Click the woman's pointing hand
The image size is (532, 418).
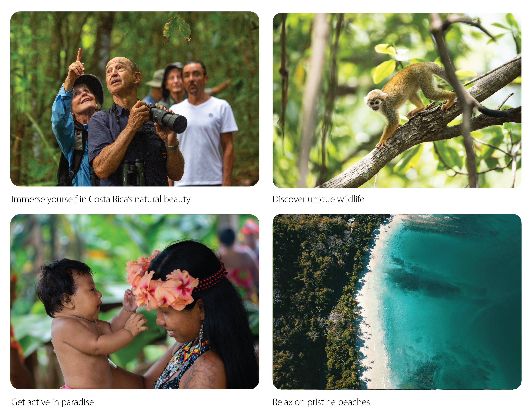click(77, 64)
